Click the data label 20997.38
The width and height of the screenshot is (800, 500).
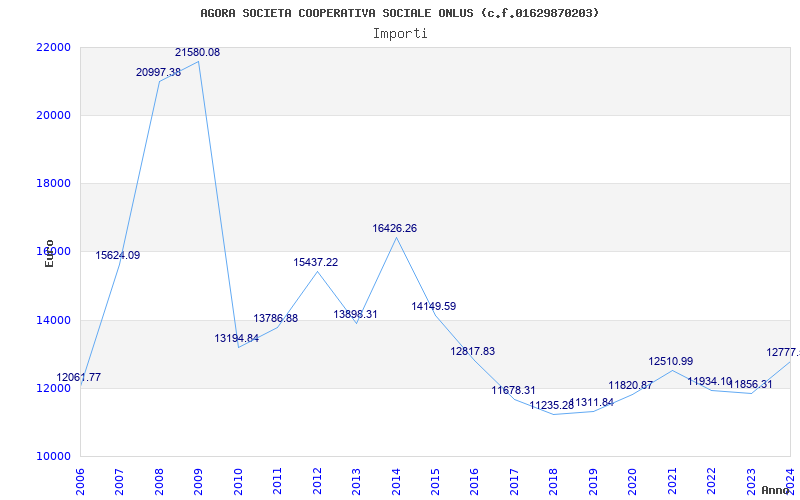158,72
